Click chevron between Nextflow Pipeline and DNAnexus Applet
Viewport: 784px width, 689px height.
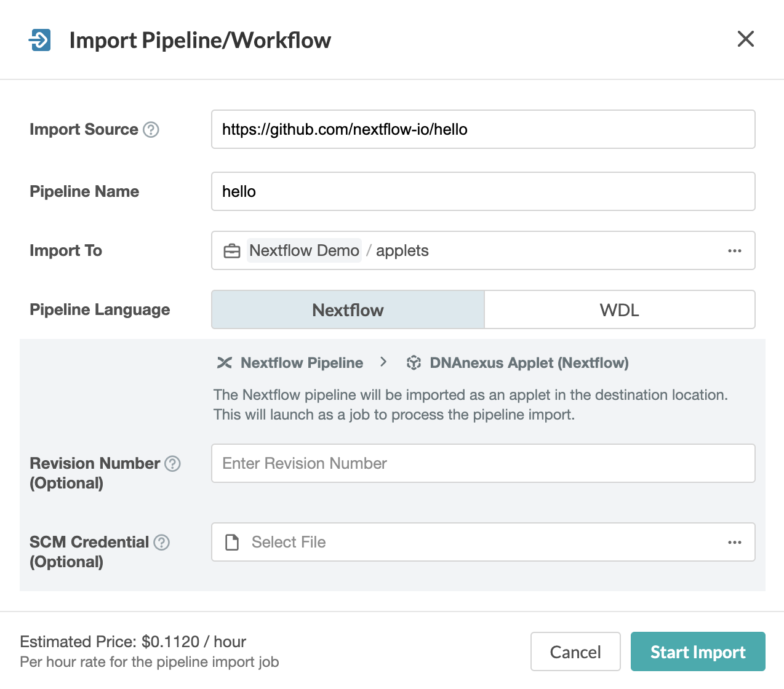point(383,362)
